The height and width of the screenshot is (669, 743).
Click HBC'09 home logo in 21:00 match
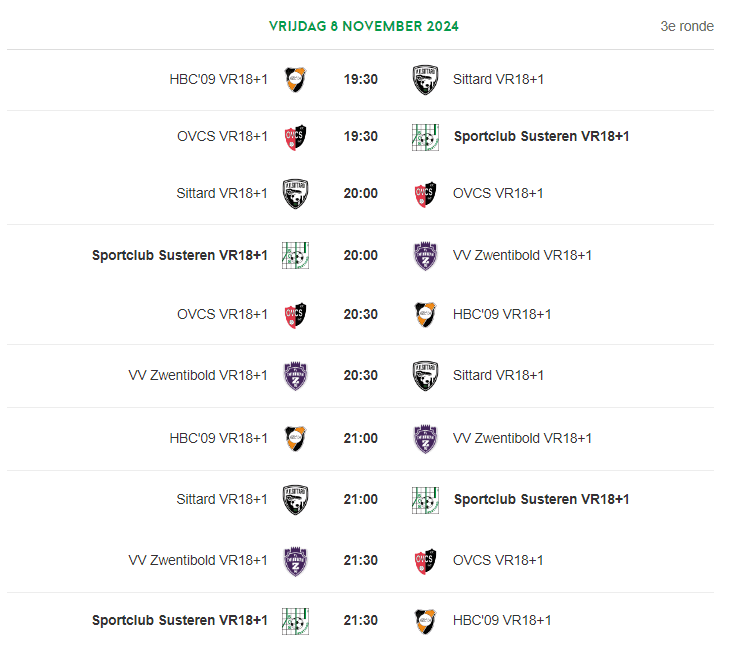coord(295,438)
